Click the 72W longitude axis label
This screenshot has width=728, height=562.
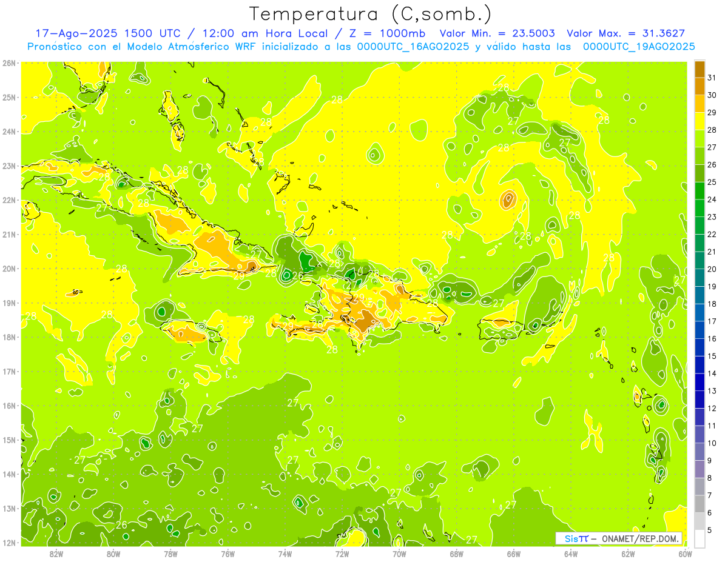[x=342, y=554]
